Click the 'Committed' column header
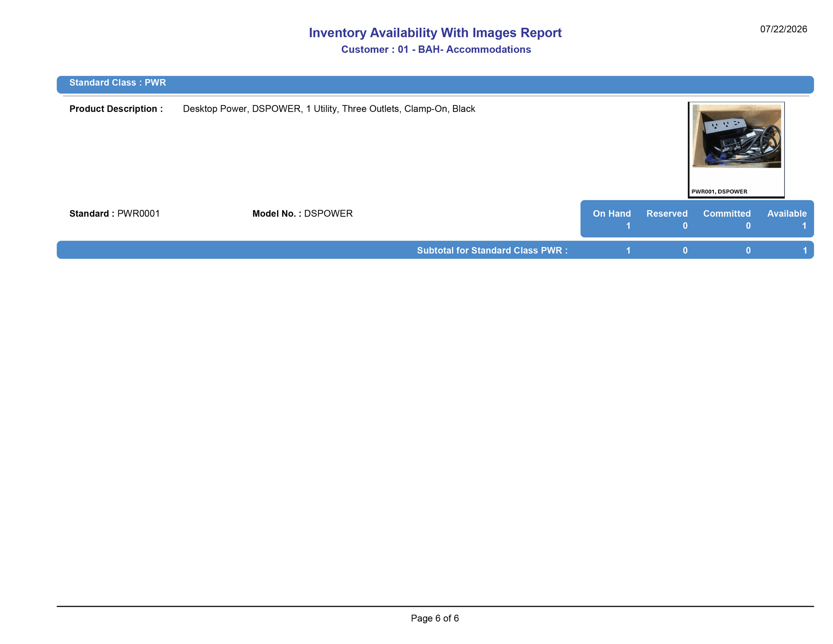The height and width of the screenshot is (644, 833). [727, 213]
